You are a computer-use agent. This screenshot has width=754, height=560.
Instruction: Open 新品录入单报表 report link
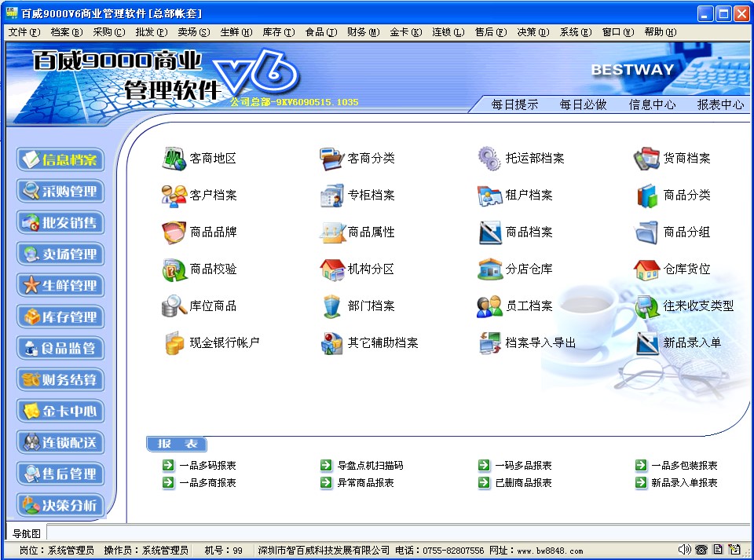(x=684, y=482)
